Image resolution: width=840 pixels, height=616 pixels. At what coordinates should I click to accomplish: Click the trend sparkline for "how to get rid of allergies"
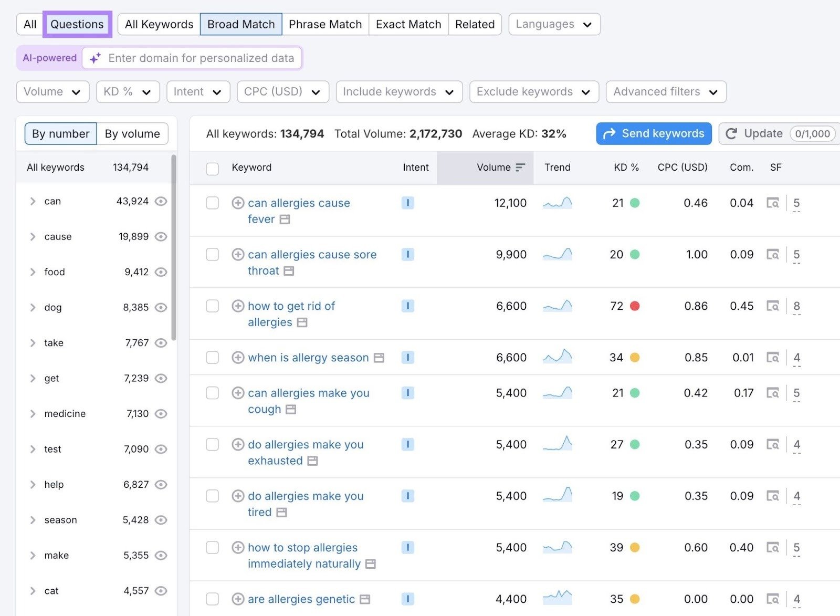557,306
